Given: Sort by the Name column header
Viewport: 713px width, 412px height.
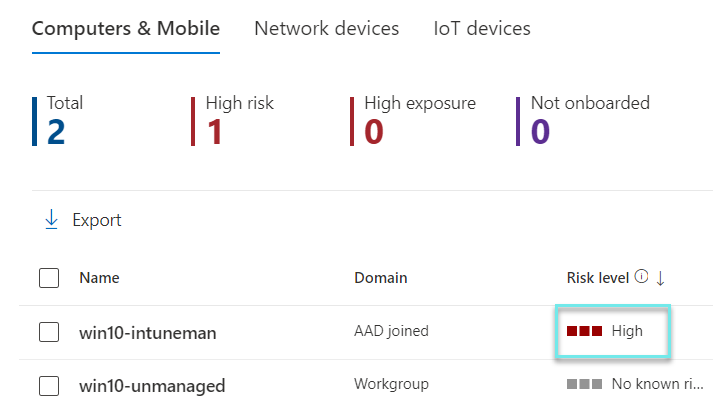Looking at the screenshot, I should click(99, 278).
